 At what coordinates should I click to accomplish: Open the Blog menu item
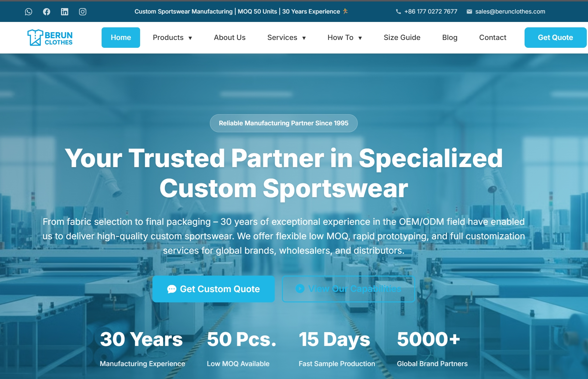tap(450, 38)
